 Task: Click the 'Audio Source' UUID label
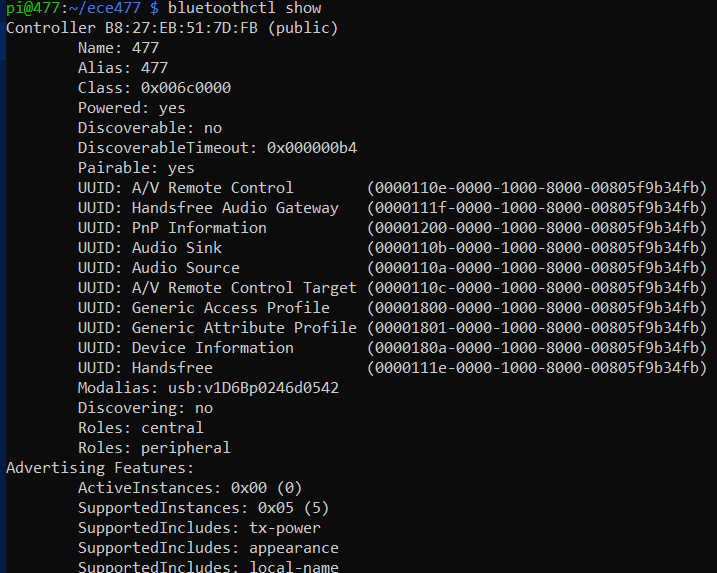tap(186, 268)
